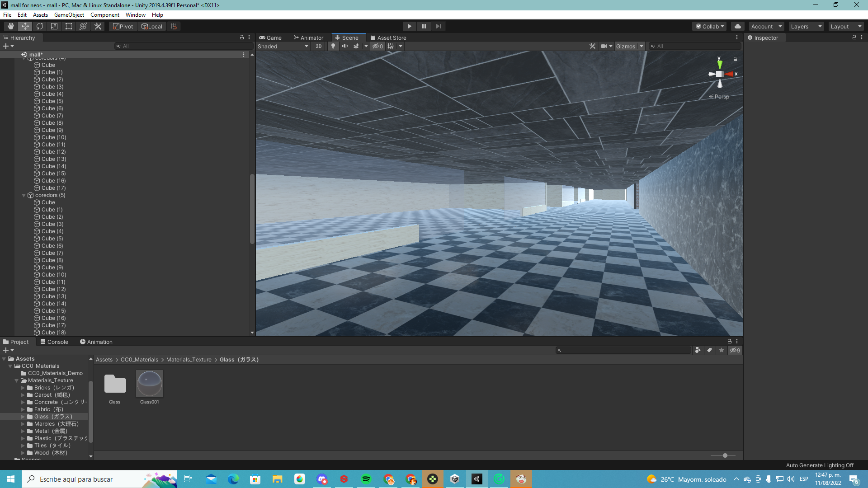868x488 pixels.
Task: Lock the Hierarchy panel
Action: pyautogui.click(x=242, y=38)
